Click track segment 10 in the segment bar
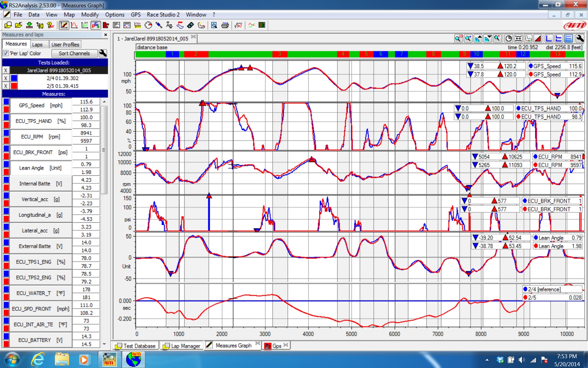The height and width of the screenshot is (368, 588). 477,54
